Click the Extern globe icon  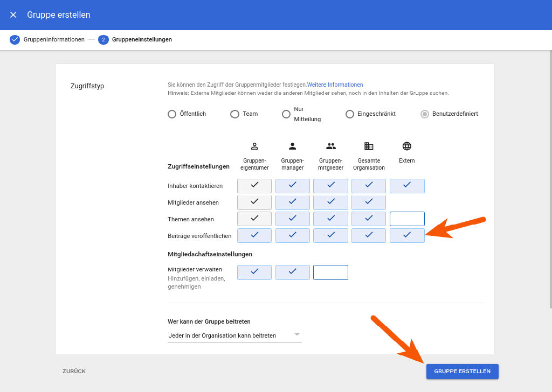pyautogui.click(x=407, y=145)
